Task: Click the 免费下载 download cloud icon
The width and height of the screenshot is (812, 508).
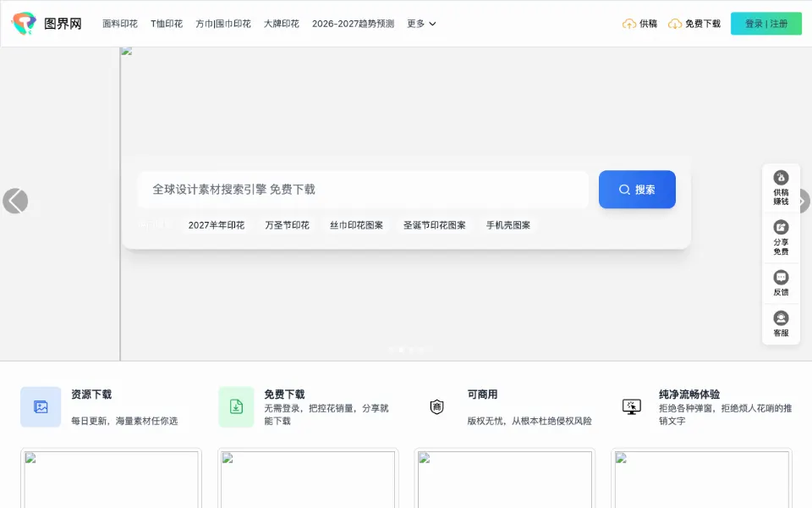Action: 674,24
